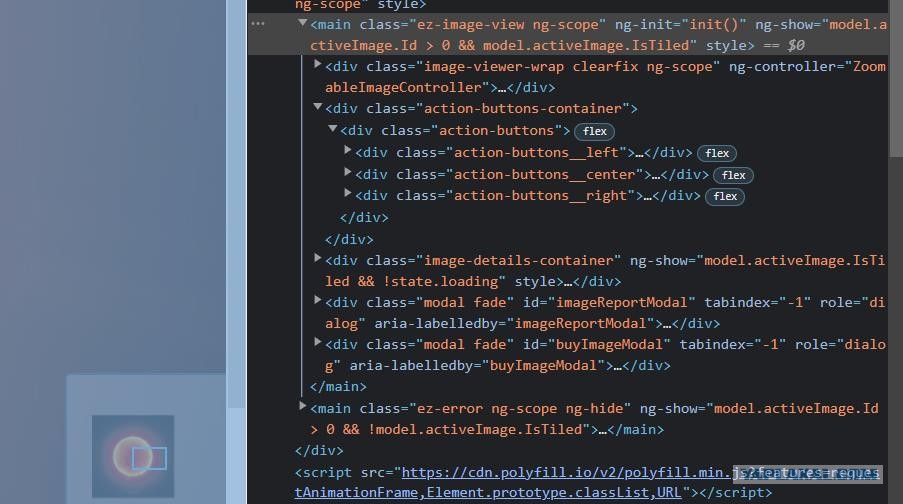Viewport: 903px width, 504px height.
Task: Select the ZoomableImageController attribute text
Action: [605, 77]
